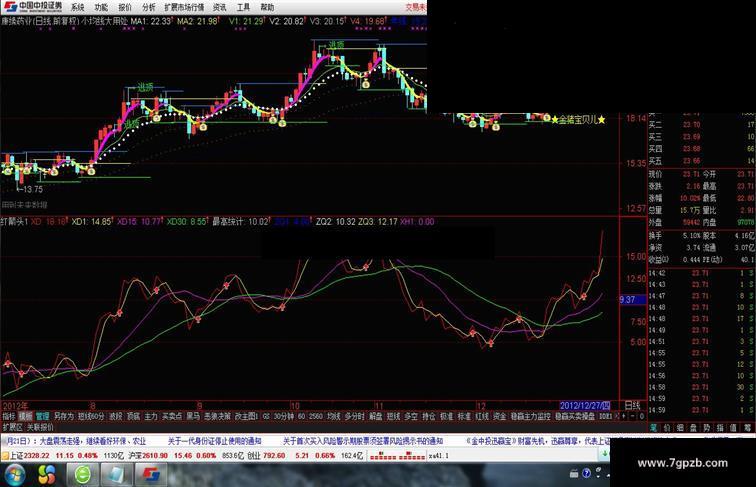Select the 值 tab in quote panel
Screen dimensions: 756x487
click(x=732, y=427)
